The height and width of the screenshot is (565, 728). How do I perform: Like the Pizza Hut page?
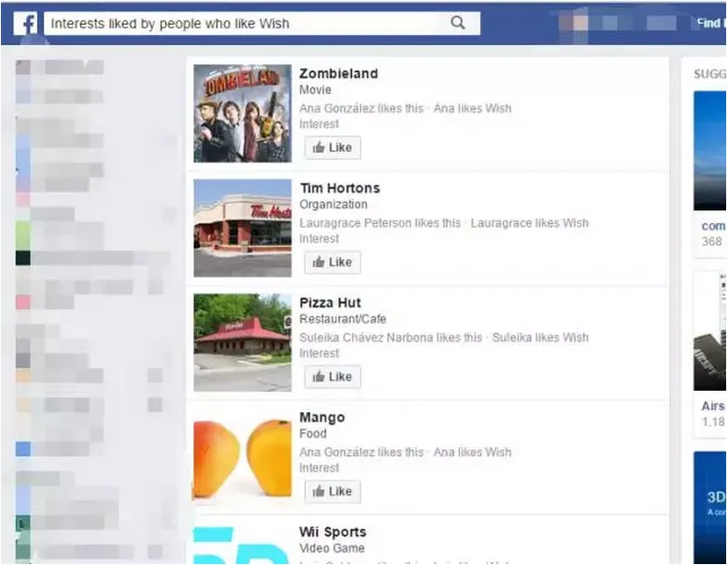(x=333, y=377)
